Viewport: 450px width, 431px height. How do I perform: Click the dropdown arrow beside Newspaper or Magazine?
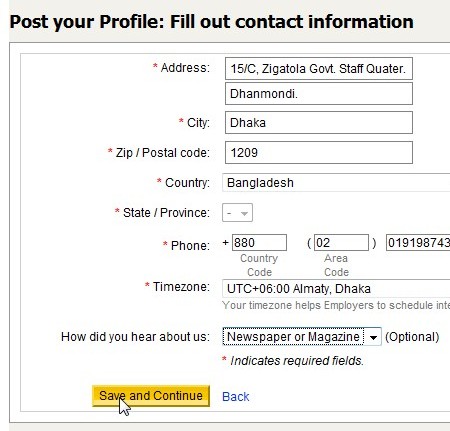coord(373,337)
